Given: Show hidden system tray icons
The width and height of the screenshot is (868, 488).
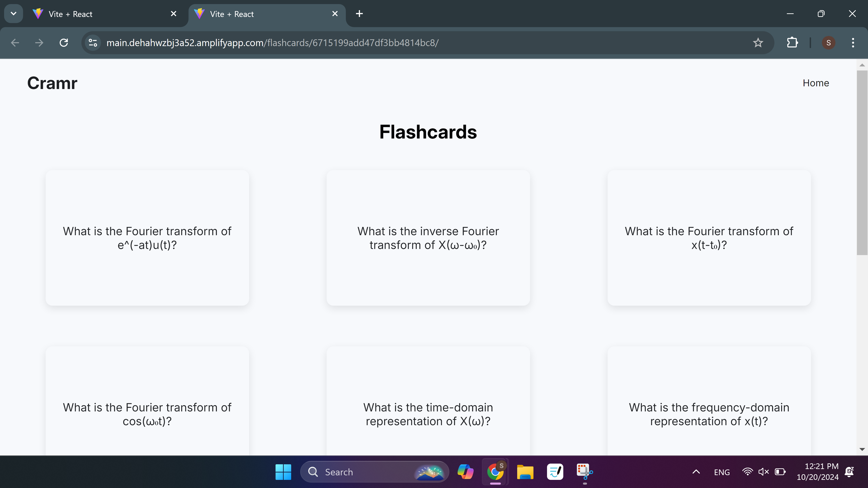Looking at the screenshot, I should click(x=696, y=472).
